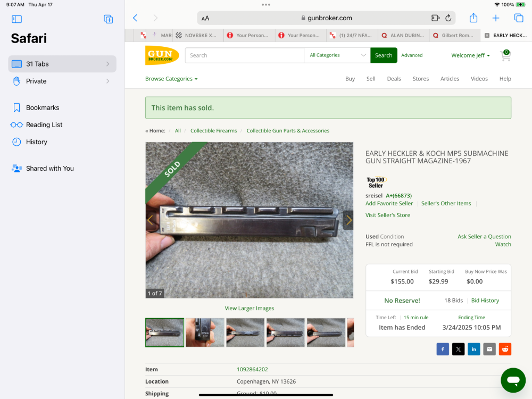Open item number 1092864202

tap(252, 370)
